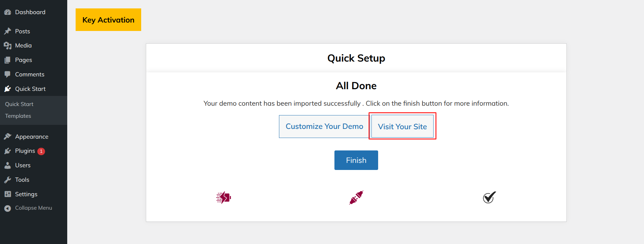Click the Appearance paintbrush icon
Image resolution: width=644 pixels, height=244 pixels.
coord(8,137)
